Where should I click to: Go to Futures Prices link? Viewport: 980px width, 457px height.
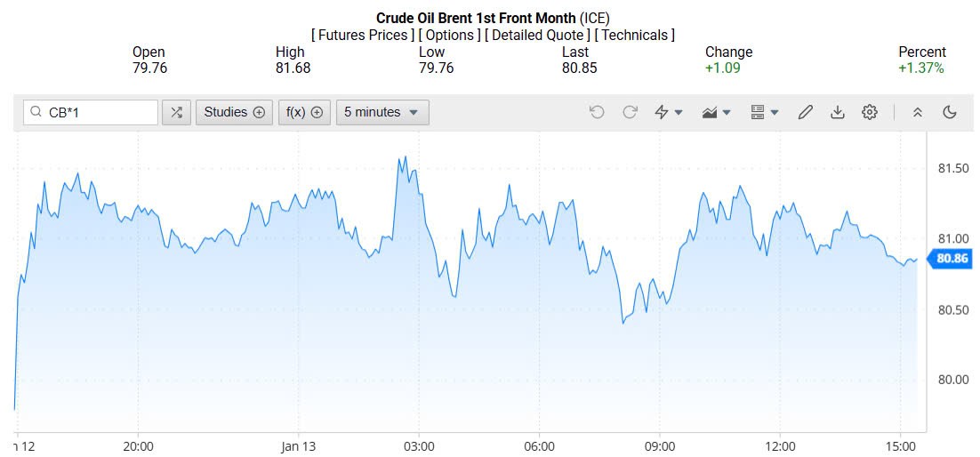pyautogui.click(x=362, y=36)
